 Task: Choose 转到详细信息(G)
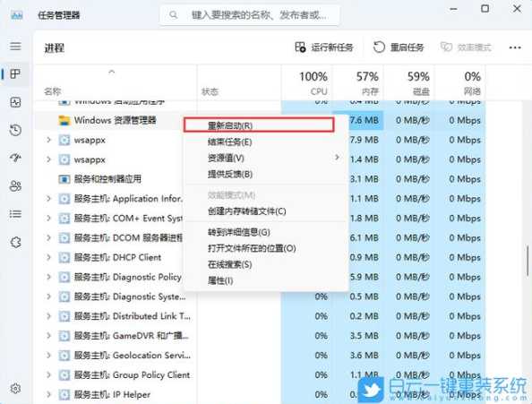coord(266,232)
